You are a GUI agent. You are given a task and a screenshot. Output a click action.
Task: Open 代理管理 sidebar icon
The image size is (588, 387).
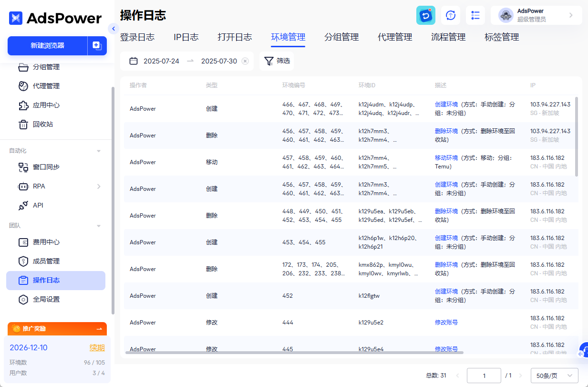click(x=23, y=86)
